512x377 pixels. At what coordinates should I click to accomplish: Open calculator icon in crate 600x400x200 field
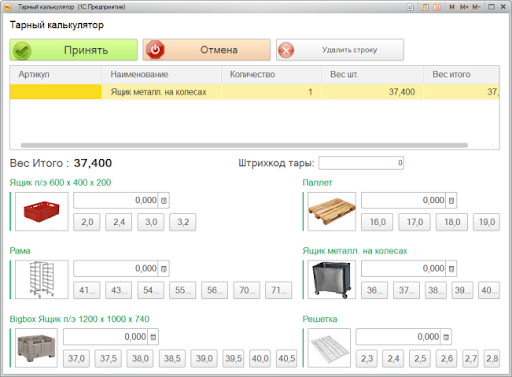pos(164,201)
